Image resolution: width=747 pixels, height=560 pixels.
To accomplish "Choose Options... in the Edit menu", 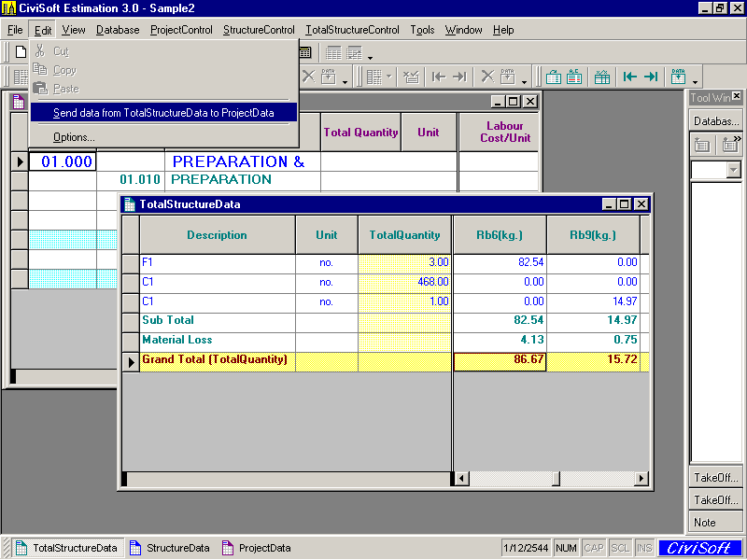I will coord(164,137).
